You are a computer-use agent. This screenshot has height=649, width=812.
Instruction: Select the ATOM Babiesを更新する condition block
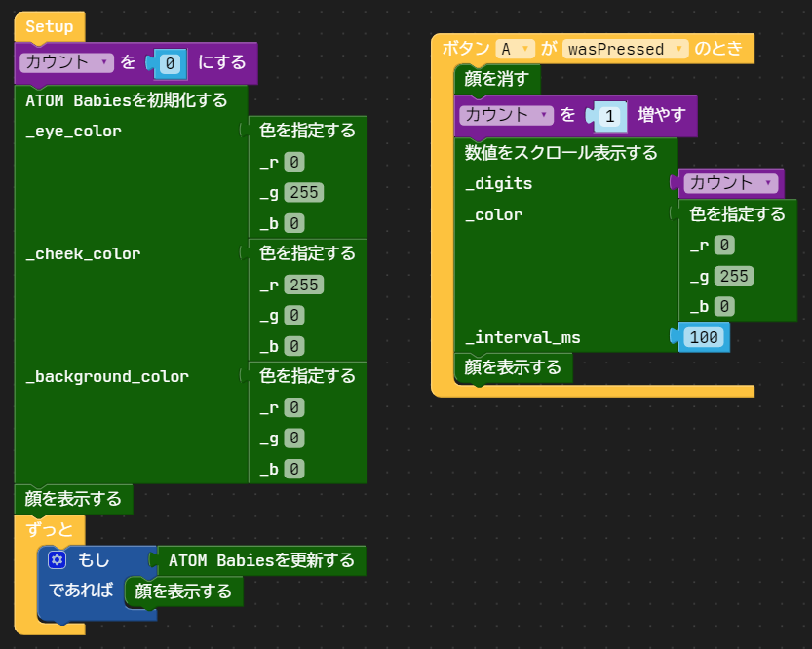pos(261,560)
